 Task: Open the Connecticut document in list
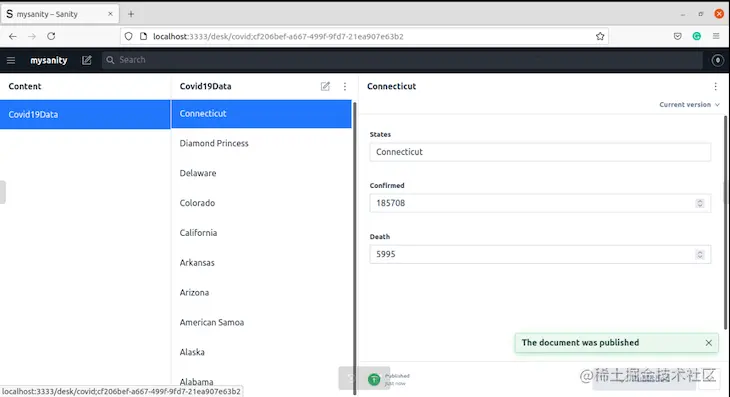point(261,114)
